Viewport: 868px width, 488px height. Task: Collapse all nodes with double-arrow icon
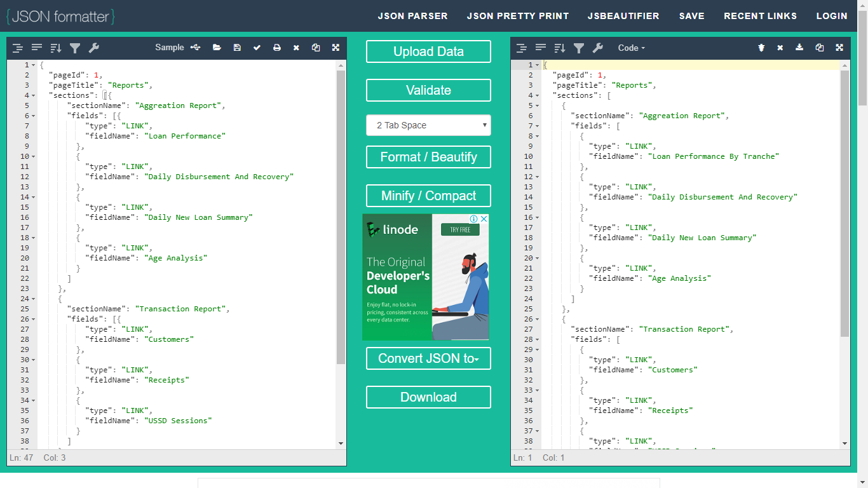point(761,47)
